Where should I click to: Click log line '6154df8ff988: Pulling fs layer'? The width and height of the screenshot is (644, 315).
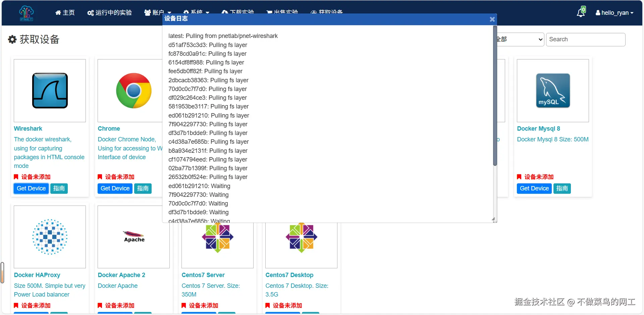tap(206, 62)
